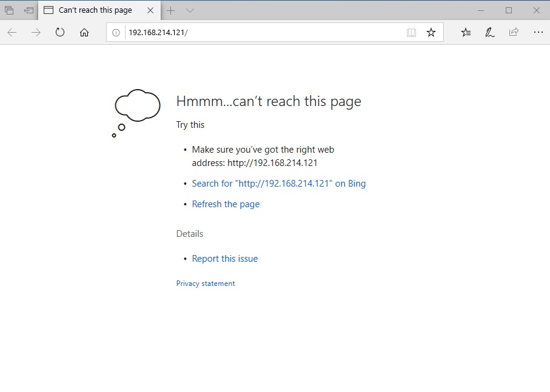
Task: Click the address bar showing 192.168.214.121
Action: (x=261, y=33)
